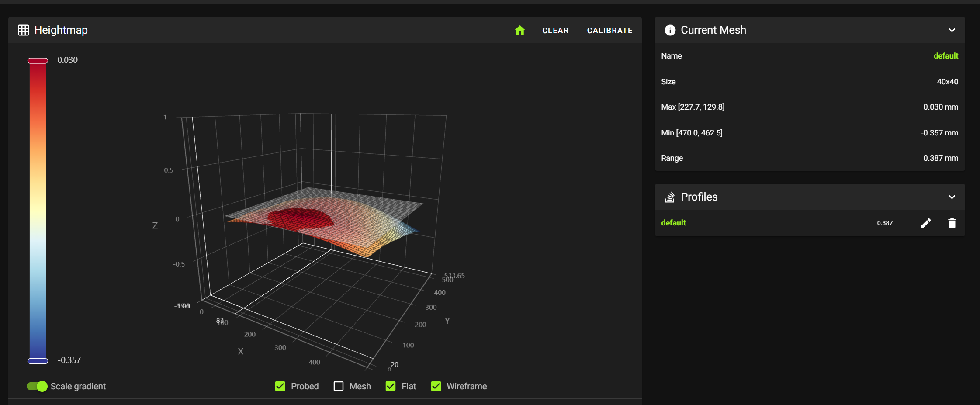Collapse the Profiles panel
Image resolution: width=980 pixels, height=405 pixels.
click(952, 197)
